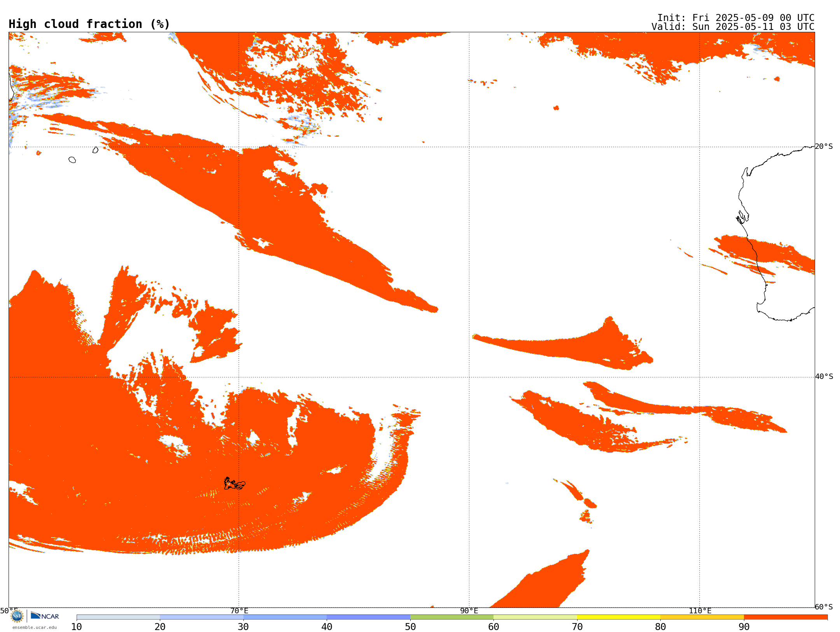Click the colorbar tick label 50
This screenshot has width=840, height=632.
tap(410, 627)
